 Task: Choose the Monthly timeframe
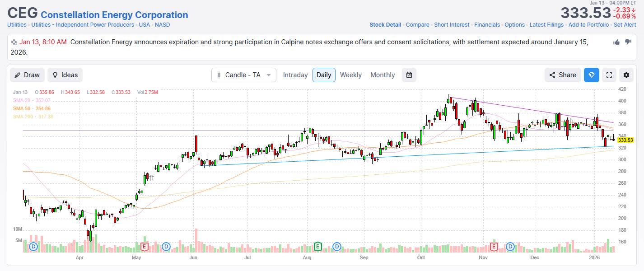(x=383, y=75)
